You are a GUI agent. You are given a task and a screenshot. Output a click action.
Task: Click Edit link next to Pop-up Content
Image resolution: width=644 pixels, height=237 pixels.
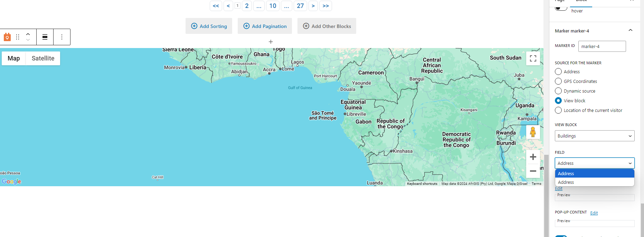pyautogui.click(x=594, y=213)
